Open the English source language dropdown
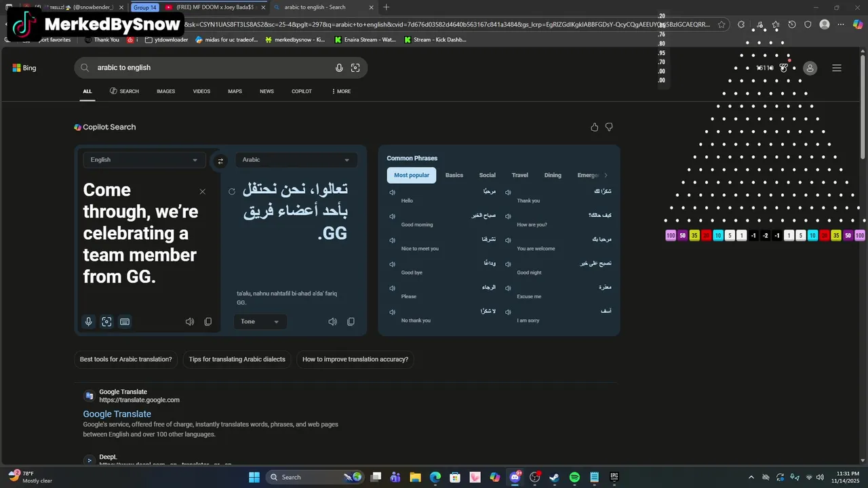The image size is (868, 488). (144, 160)
